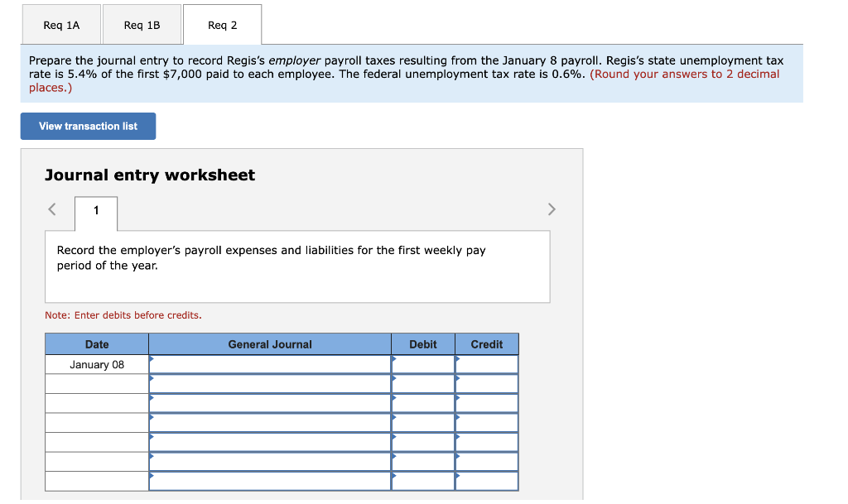Click the fifth row Debit cell
848x504 pixels.
(423, 442)
